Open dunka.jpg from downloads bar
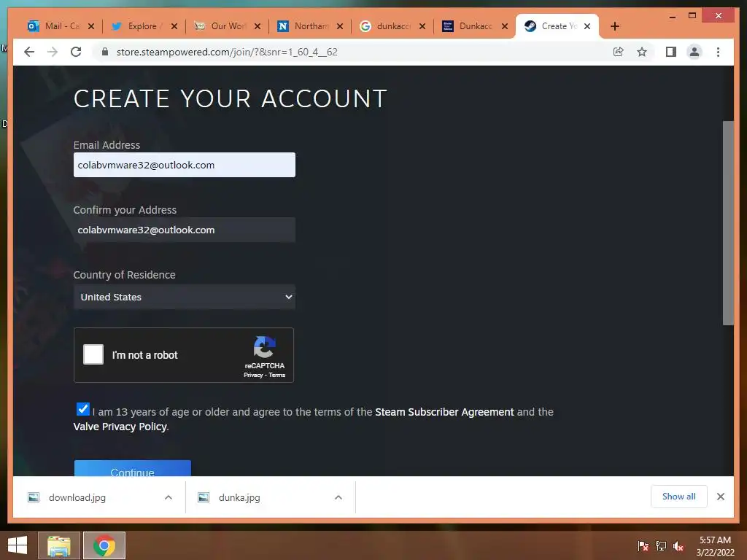 239,497
